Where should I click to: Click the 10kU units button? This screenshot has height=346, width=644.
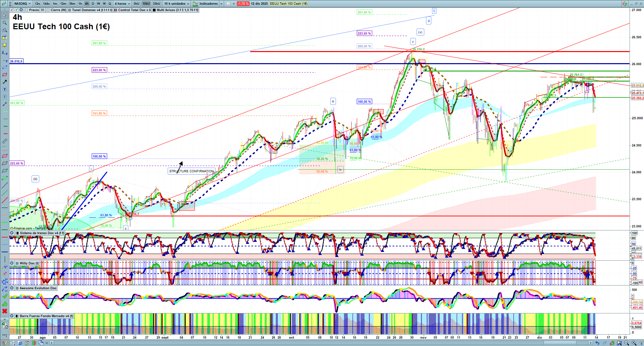[146, 4]
